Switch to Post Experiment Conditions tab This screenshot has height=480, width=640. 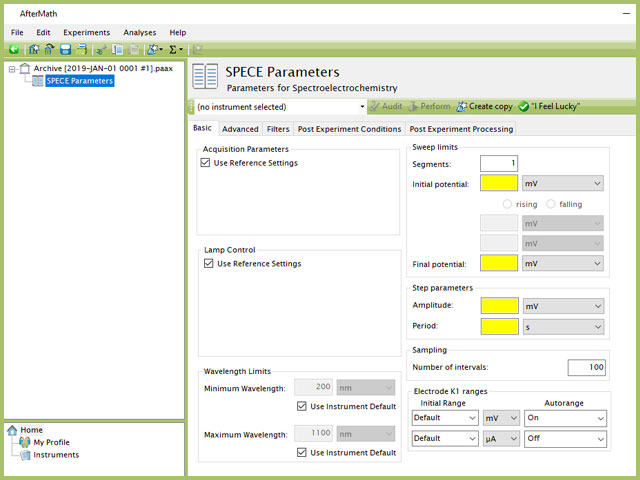pyautogui.click(x=349, y=129)
